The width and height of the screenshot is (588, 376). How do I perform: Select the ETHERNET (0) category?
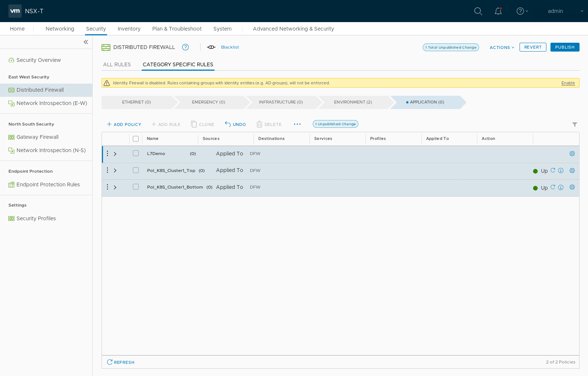pyautogui.click(x=137, y=102)
